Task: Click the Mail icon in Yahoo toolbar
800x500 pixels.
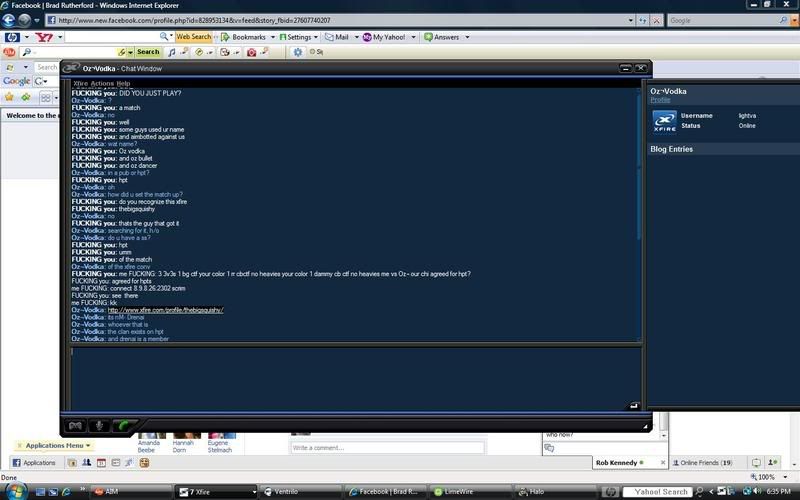Action: [x=336, y=37]
